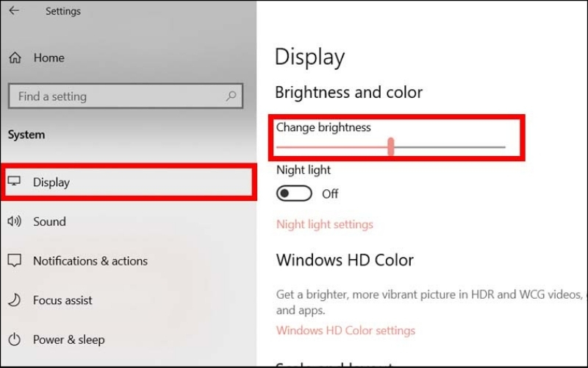Open the Display settings page
The height and width of the screenshot is (368, 588).
click(x=51, y=183)
